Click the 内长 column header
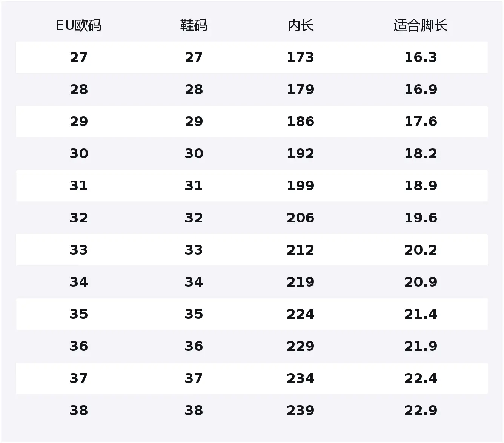This screenshot has height=443, width=504. click(300, 26)
